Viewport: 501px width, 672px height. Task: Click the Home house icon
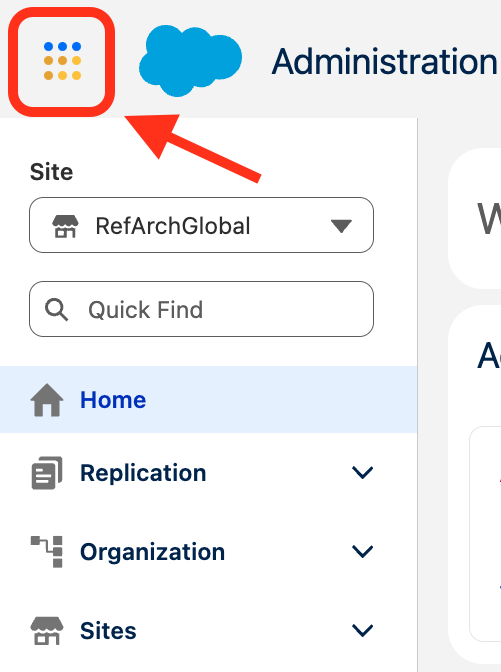[x=47, y=400]
